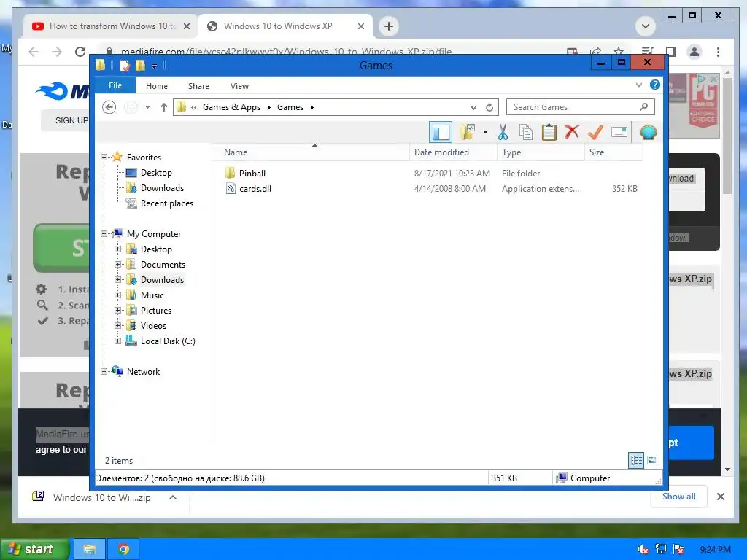Click the Rename toolbar icon
747x560 pixels.
tap(619, 132)
